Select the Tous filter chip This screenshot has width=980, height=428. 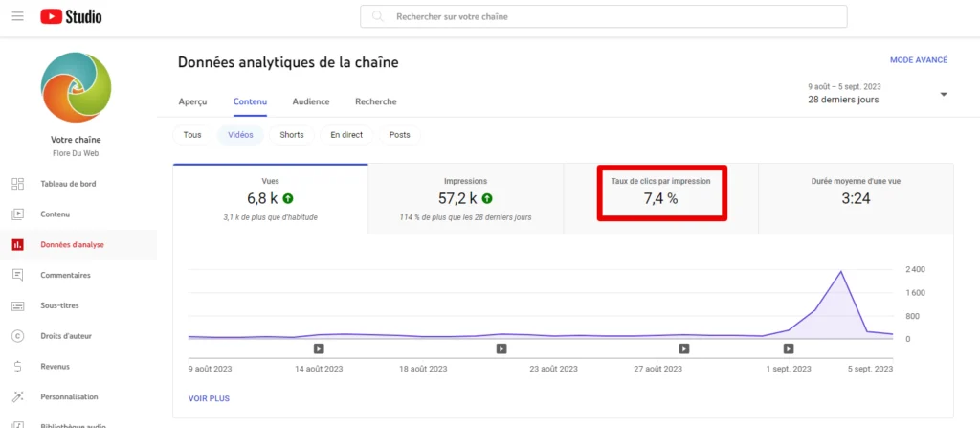(192, 135)
